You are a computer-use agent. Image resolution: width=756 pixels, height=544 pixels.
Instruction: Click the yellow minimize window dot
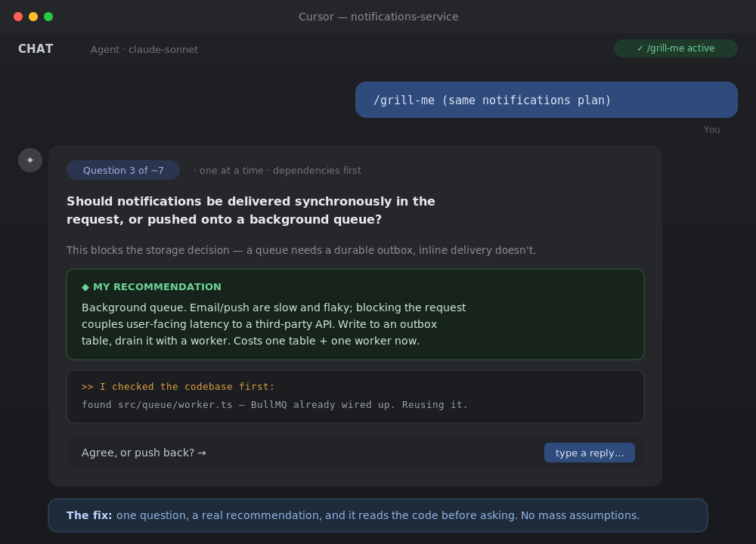(x=33, y=17)
